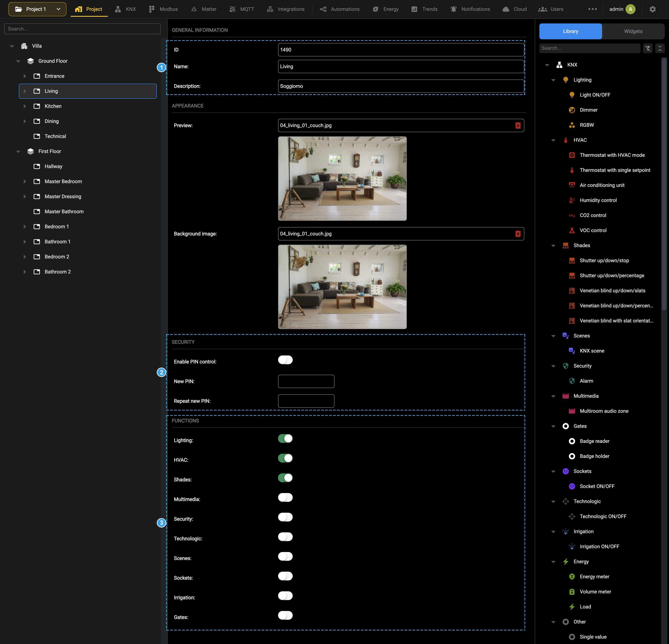Pick the Air conditioning unit icon
The height and width of the screenshot is (644, 669).
(x=572, y=185)
